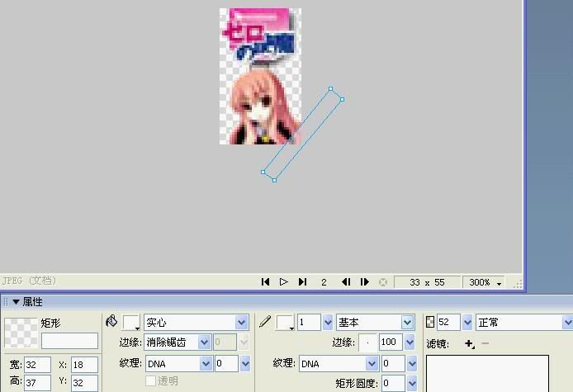Jump to the last frame
573x392 pixels.
click(x=302, y=282)
